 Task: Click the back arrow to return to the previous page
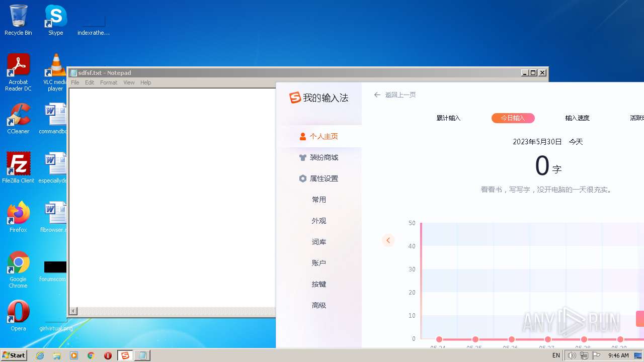377,95
